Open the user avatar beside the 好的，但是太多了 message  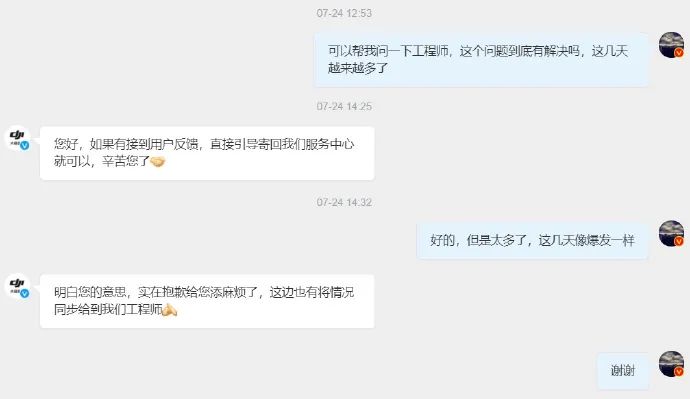[671, 233]
